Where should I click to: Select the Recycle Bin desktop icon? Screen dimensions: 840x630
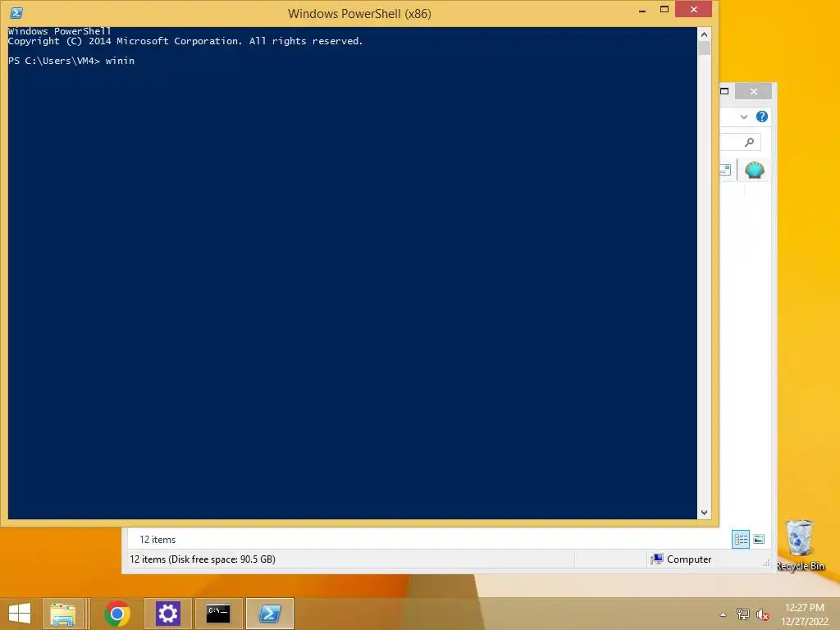click(x=800, y=545)
